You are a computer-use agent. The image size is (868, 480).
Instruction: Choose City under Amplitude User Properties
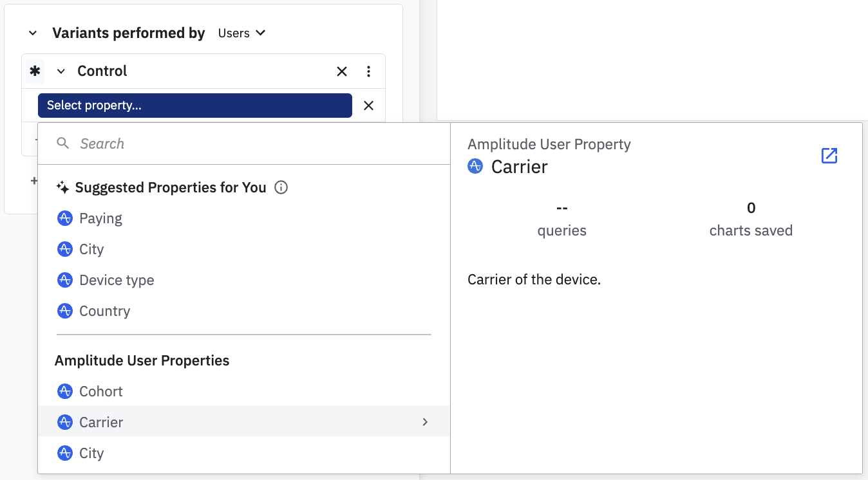click(x=91, y=453)
